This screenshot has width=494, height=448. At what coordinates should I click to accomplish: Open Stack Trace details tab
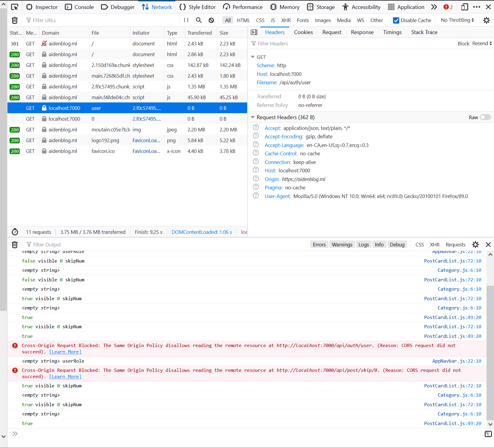(x=424, y=32)
